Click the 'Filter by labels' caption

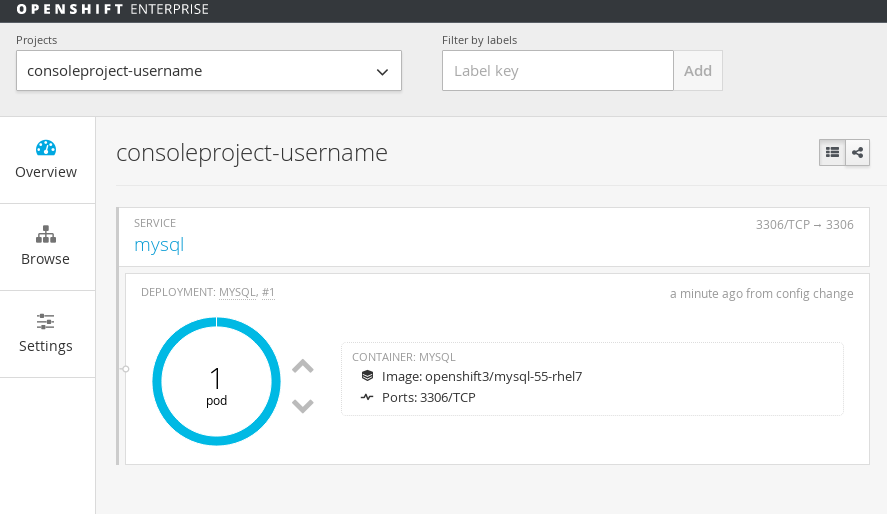click(x=479, y=40)
